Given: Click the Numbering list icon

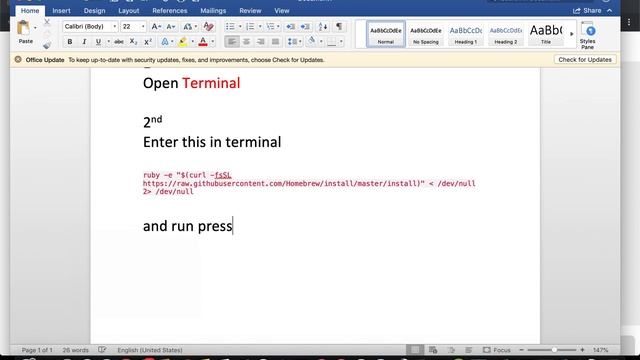Looking at the screenshot, I should point(250,27).
